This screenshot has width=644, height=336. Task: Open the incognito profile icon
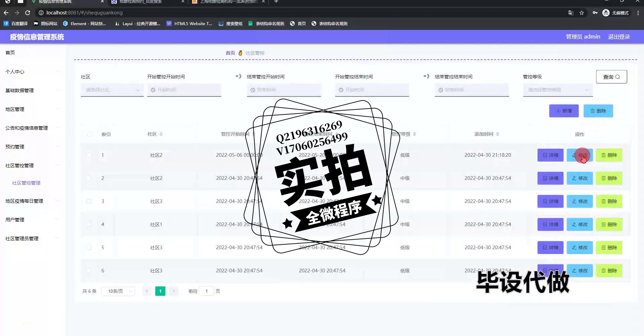tap(615, 13)
